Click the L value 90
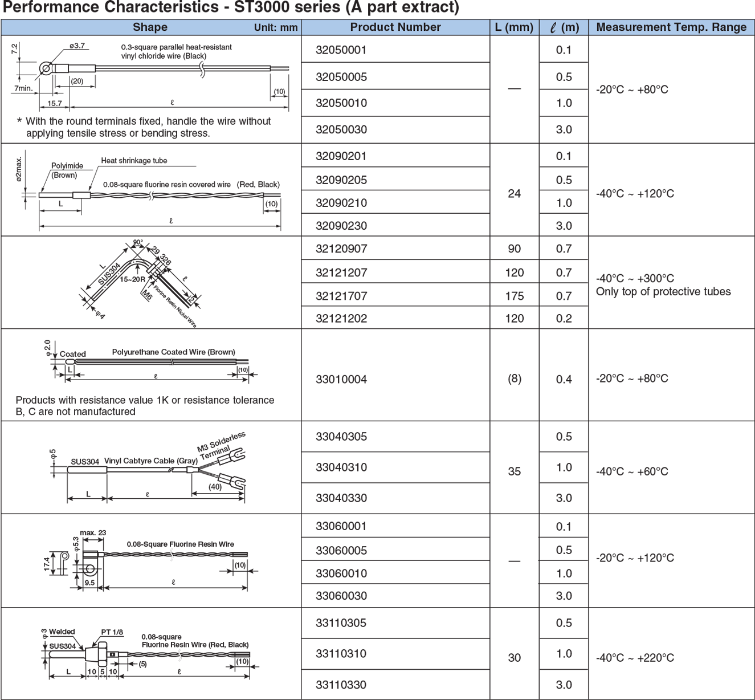This screenshot has width=755, height=700. 514,249
